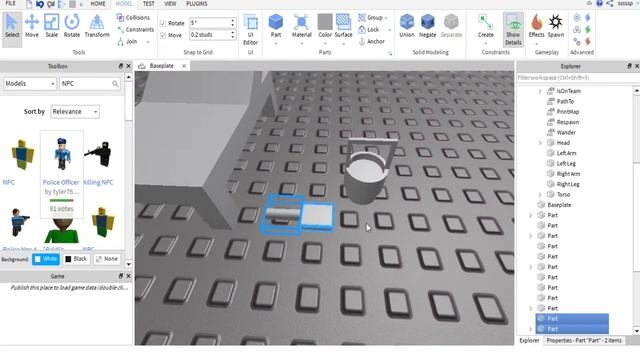Create a new constraint
Viewport: 640px width, 360px height.
click(485, 26)
